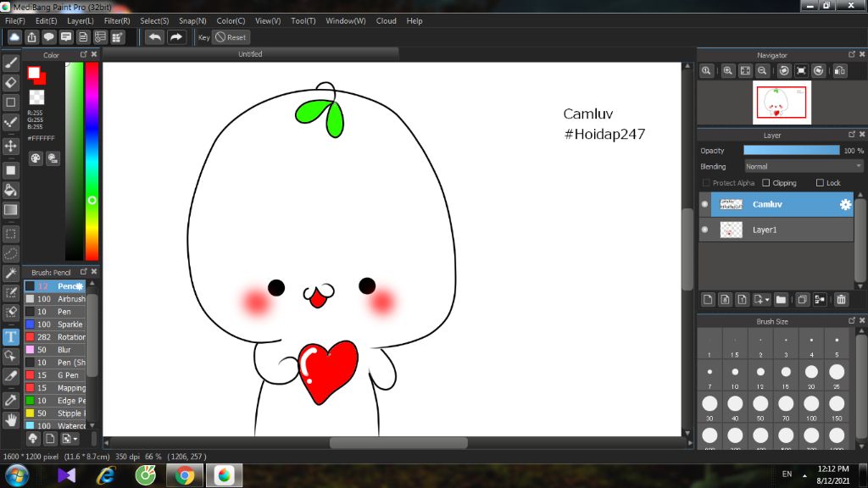
Task: Open the Layer menu
Action: click(x=81, y=21)
